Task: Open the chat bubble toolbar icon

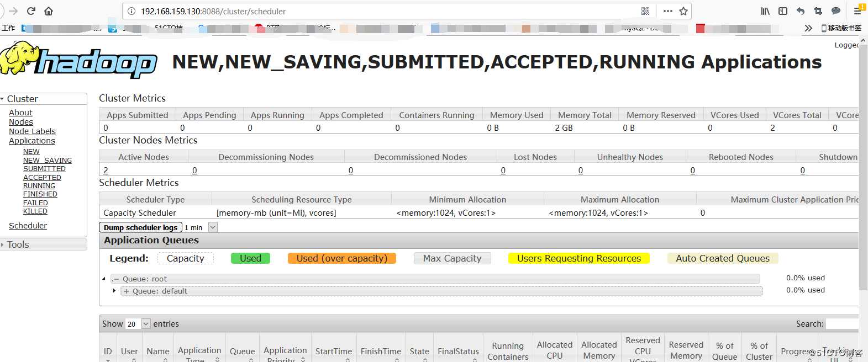Action: [836, 11]
